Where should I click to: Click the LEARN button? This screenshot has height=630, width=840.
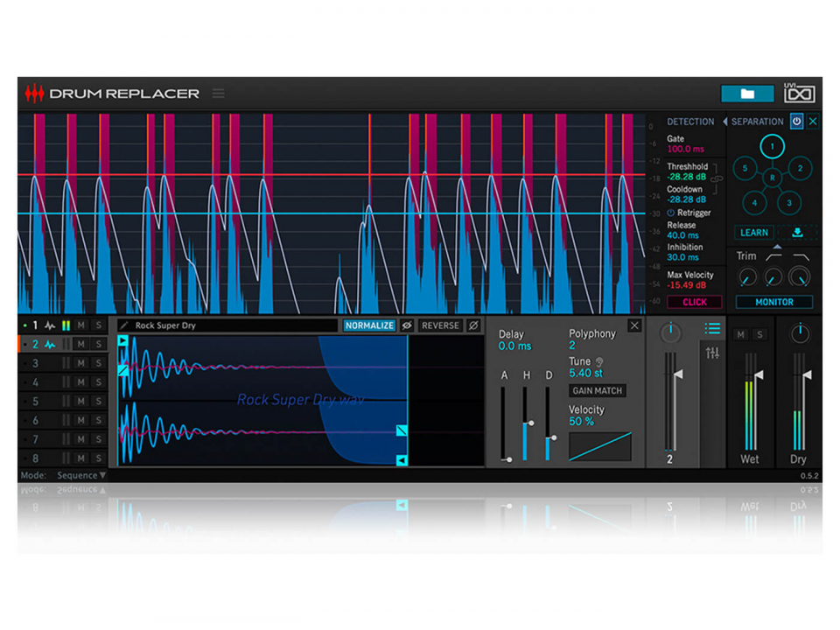click(x=753, y=233)
